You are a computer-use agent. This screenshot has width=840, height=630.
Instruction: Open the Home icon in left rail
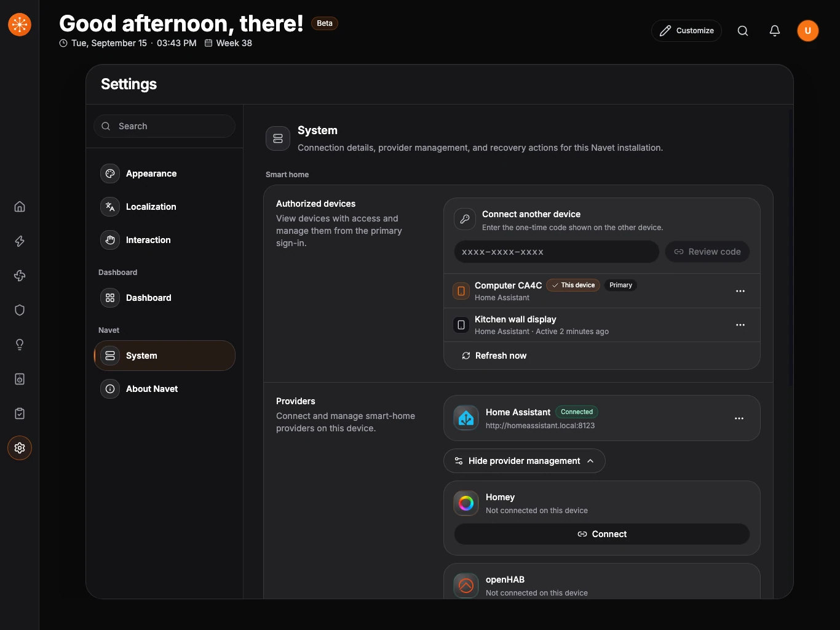(x=20, y=207)
